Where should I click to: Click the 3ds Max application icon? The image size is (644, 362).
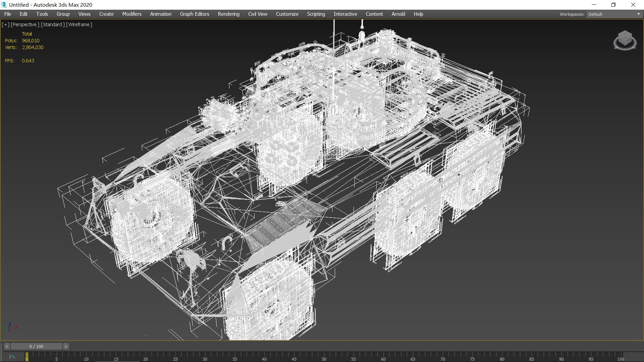[4, 5]
